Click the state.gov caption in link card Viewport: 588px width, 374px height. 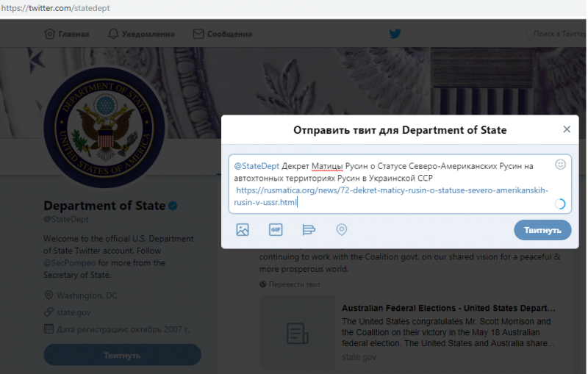point(359,357)
